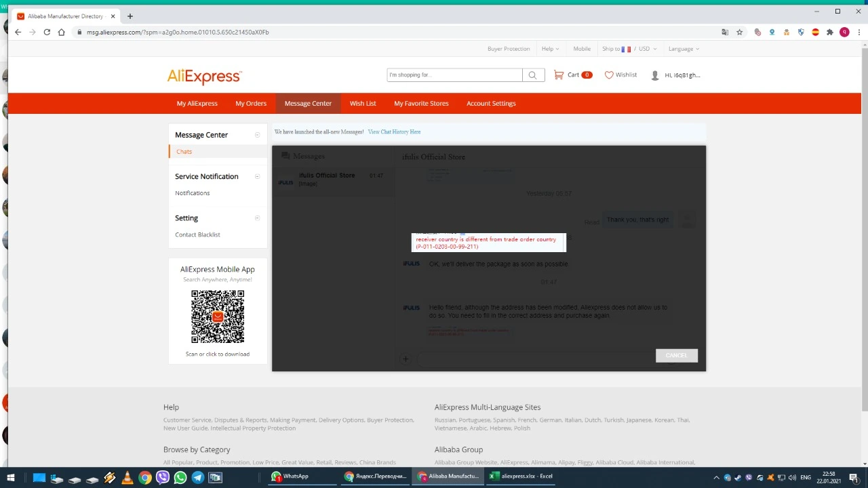Click the AliExpress app QR code
Image resolution: width=868 pixels, height=488 pixels.
coord(218,317)
